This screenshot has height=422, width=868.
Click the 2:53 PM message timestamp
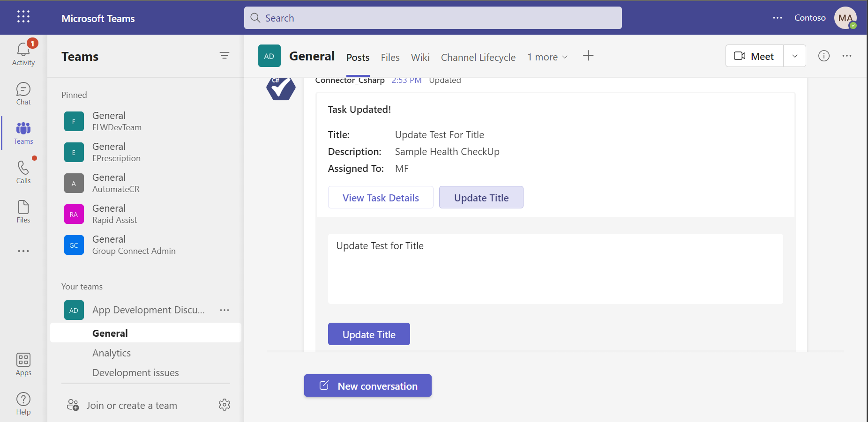(407, 80)
